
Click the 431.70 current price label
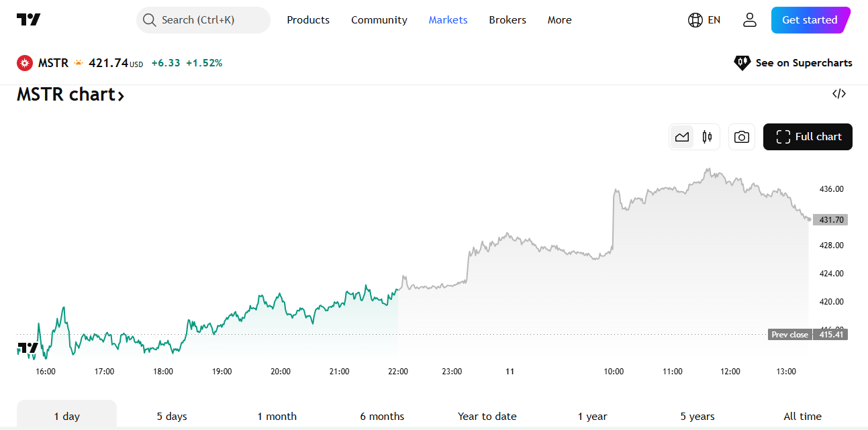(x=830, y=219)
